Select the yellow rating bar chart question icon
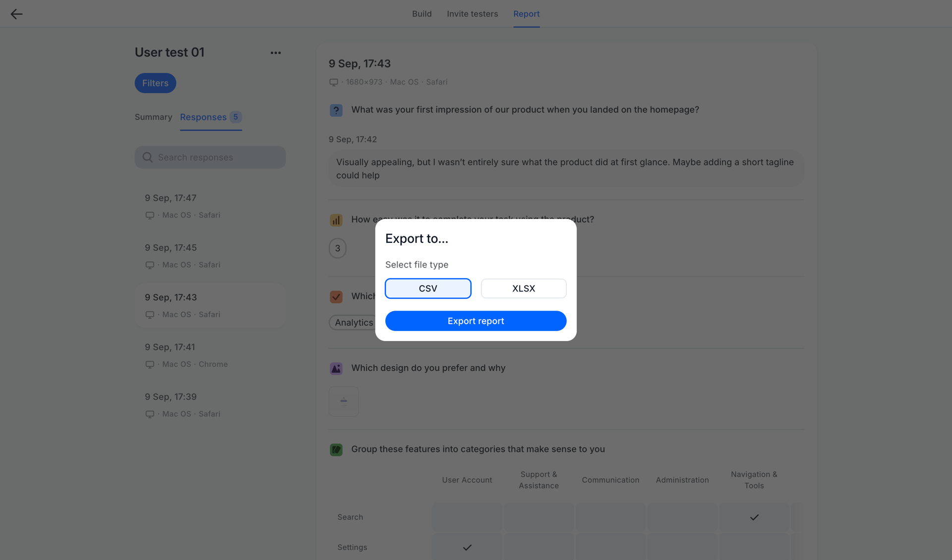Image resolution: width=952 pixels, height=560 pixels. point(336,220)
